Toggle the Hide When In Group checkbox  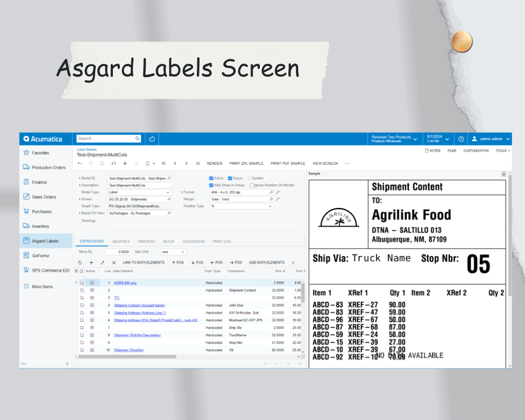[x=211, y=185]
